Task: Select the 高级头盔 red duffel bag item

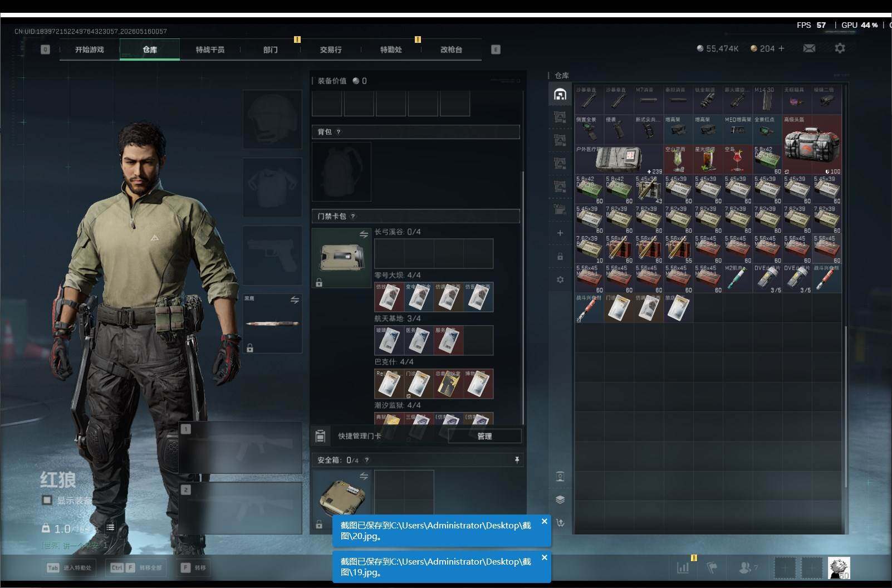Action: pyautogui.click(x=812, y=145)
